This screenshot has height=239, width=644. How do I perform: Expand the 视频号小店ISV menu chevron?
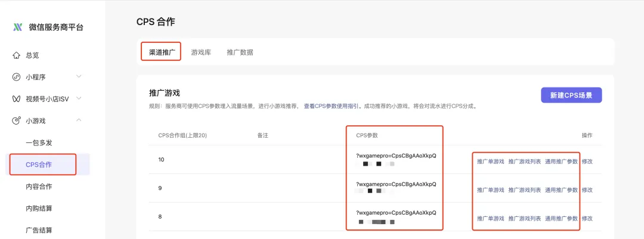pyautogui.click(x=79, y=98)
